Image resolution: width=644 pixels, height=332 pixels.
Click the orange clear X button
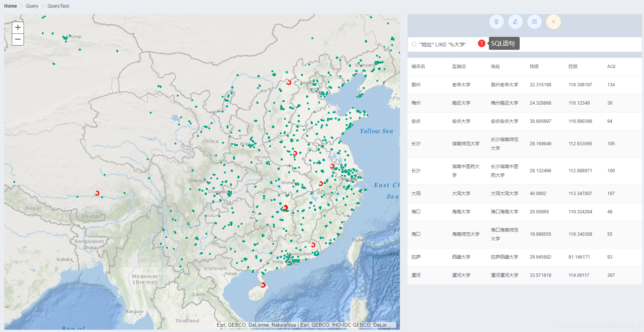pyautogui.click(x=553, y=22)
